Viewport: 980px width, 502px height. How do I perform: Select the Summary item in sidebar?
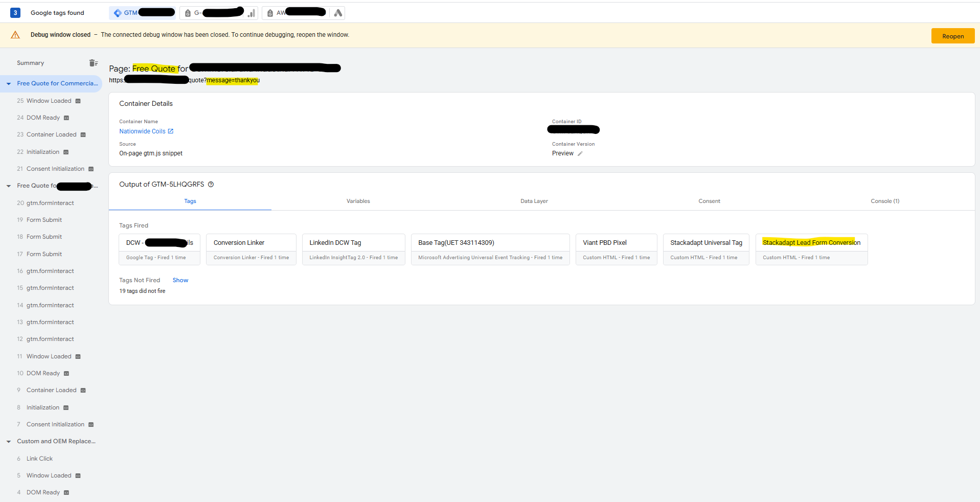pyautogui.click(x=31, y=63)
